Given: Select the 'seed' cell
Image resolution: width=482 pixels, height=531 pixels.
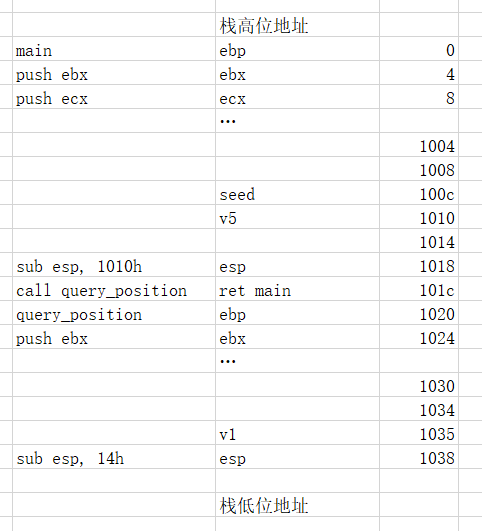Looking at the screenshot, I should [x=297, y=193].
